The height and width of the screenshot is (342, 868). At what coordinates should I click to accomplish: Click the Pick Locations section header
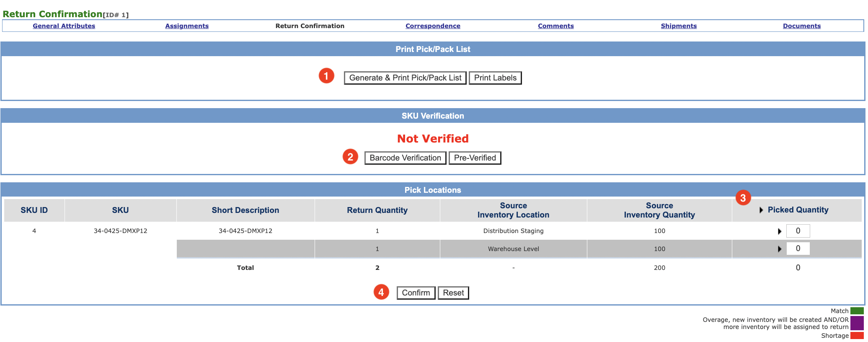[433, 190]
